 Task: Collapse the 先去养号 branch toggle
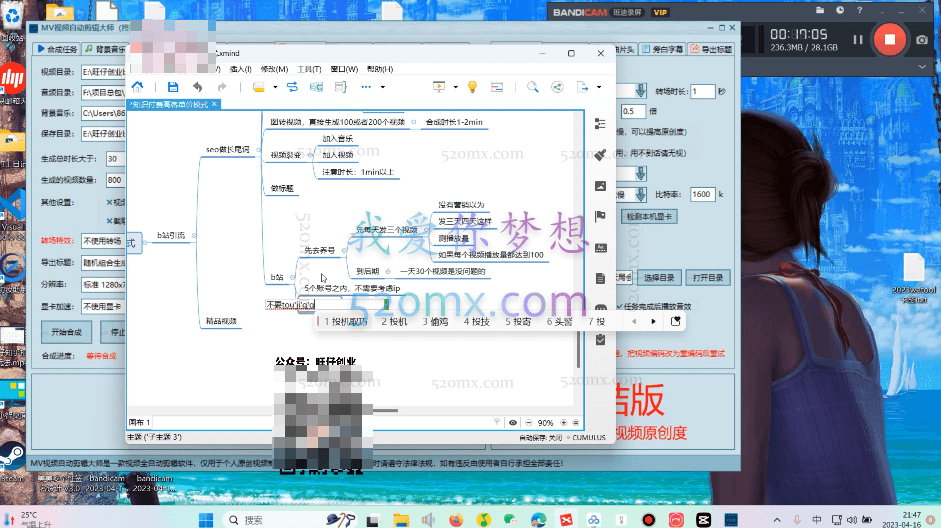pyautogui.click(x=344, y=250)
